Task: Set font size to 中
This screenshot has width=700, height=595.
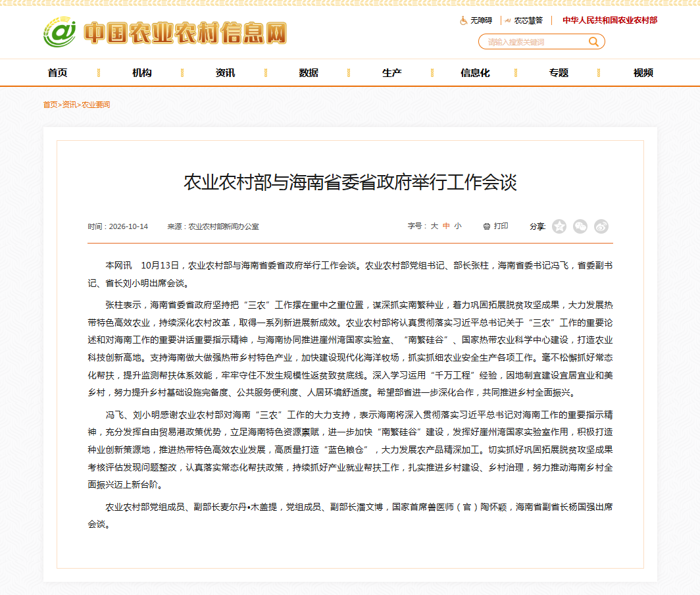Action: 446,226
